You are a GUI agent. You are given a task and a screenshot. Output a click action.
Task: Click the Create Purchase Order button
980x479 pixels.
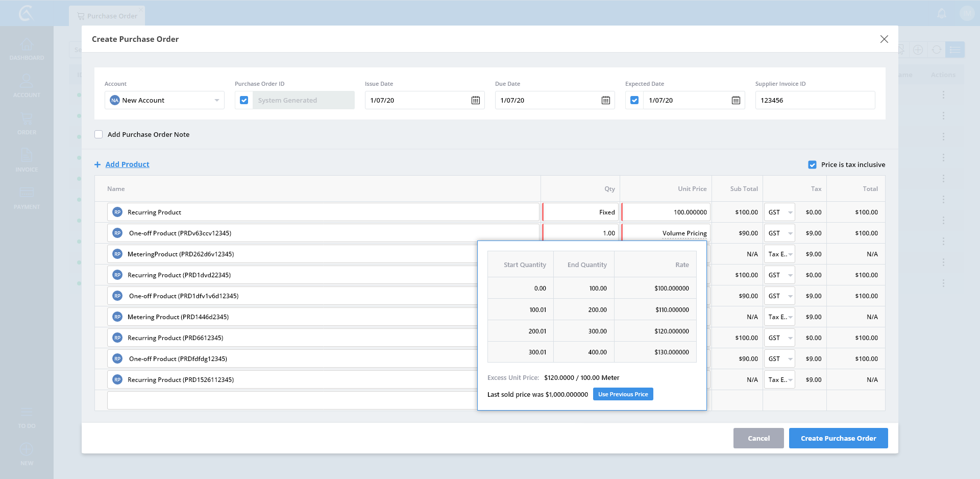(x=838, y=438)
